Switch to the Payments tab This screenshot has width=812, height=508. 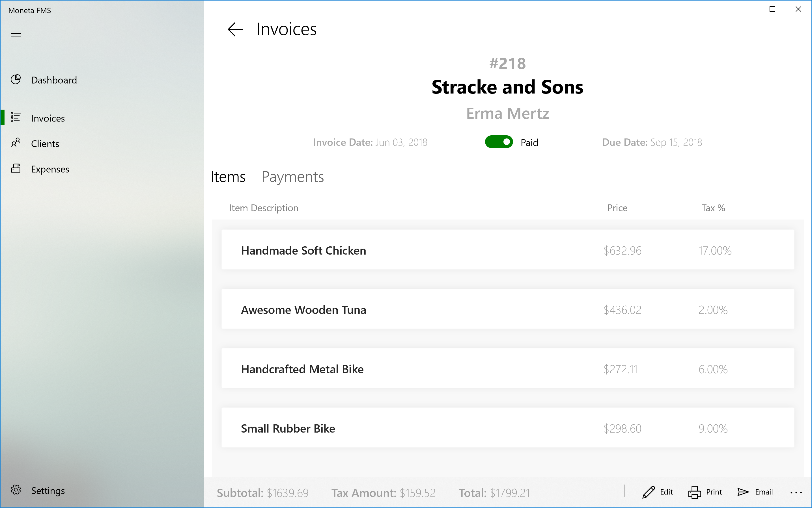(292, 177)
